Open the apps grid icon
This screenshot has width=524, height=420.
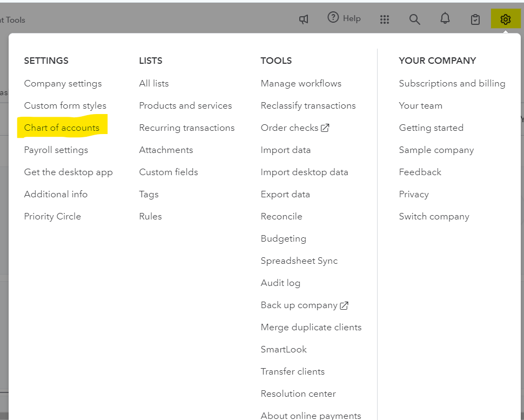[x=385, y=19]
